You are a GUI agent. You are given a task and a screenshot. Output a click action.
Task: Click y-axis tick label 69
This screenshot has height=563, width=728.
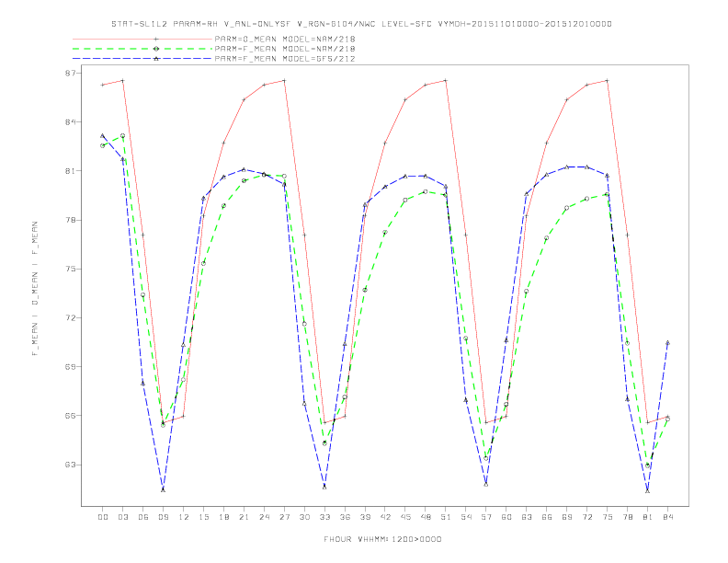tap(72, 366)
